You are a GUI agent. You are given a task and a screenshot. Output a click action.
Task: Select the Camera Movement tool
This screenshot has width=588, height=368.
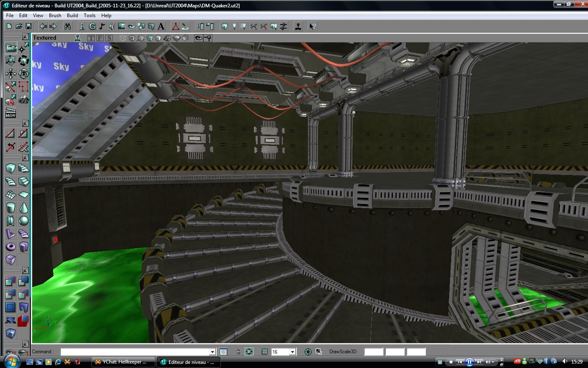pos(11,48)
